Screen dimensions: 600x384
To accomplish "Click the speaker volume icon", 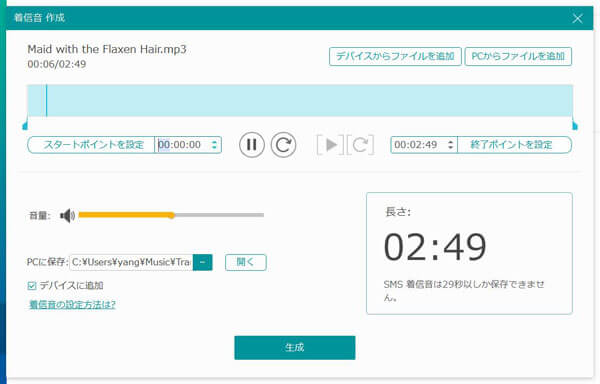I will [x=68, y=216].
